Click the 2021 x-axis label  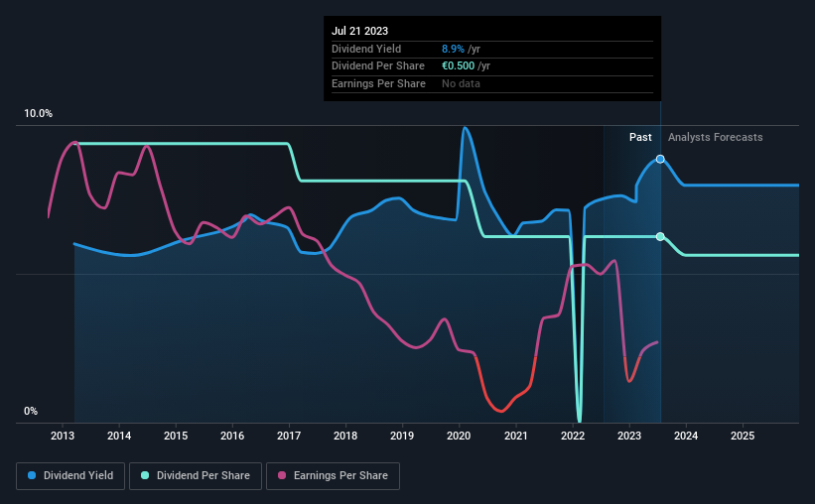coord(515,436)
